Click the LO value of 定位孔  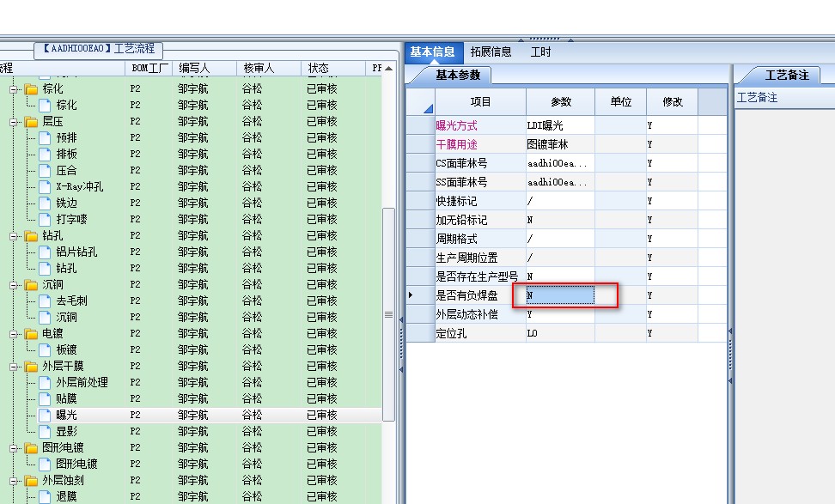click(560, 334)
